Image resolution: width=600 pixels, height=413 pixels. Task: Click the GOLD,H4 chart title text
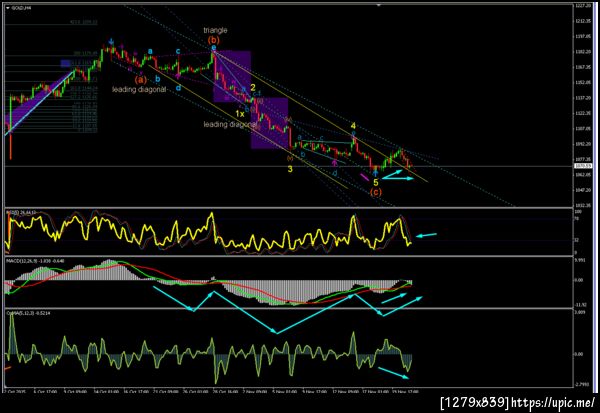point(21,7)
